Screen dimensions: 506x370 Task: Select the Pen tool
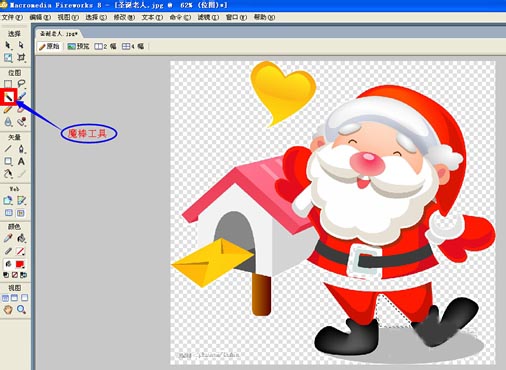point(21,149)
